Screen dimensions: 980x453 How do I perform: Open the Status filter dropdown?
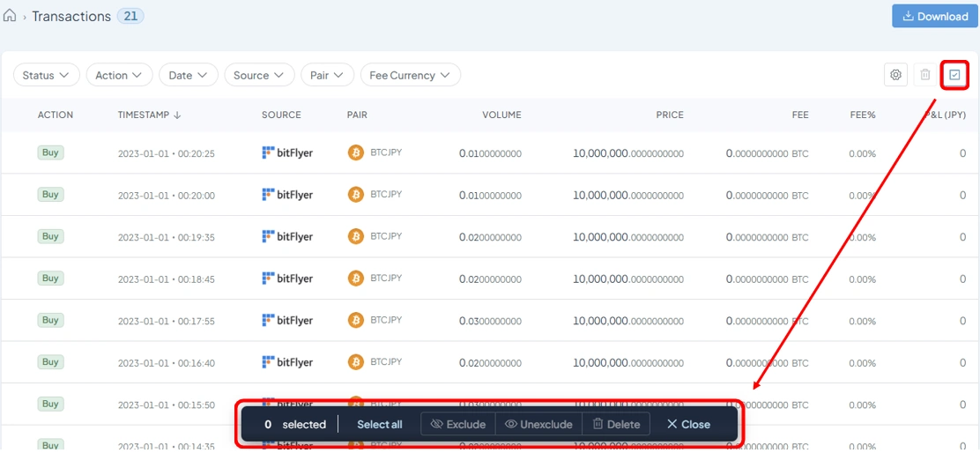46,75
